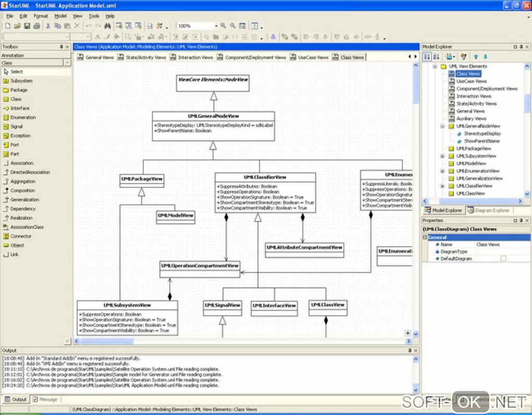Click the Save disk icon
Viewport: 532px width, 415px height.
[x=27, y=26]
